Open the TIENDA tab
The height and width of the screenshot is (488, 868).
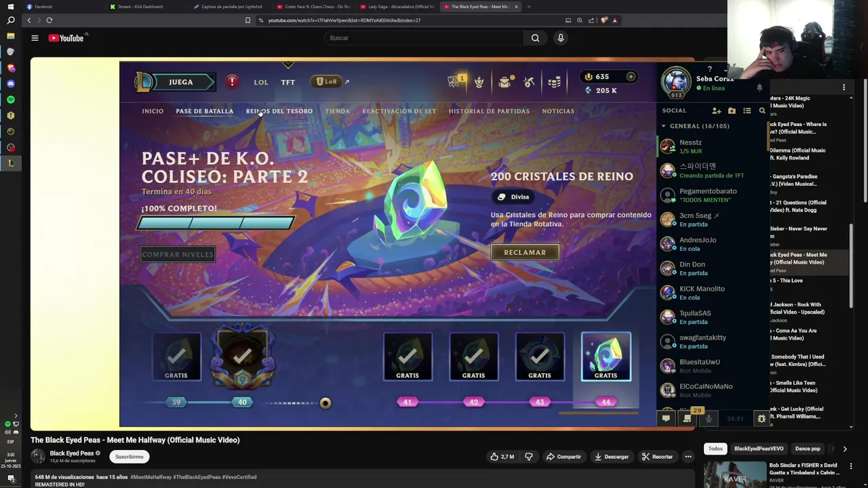pyautogui.click(x=337, y=111)
